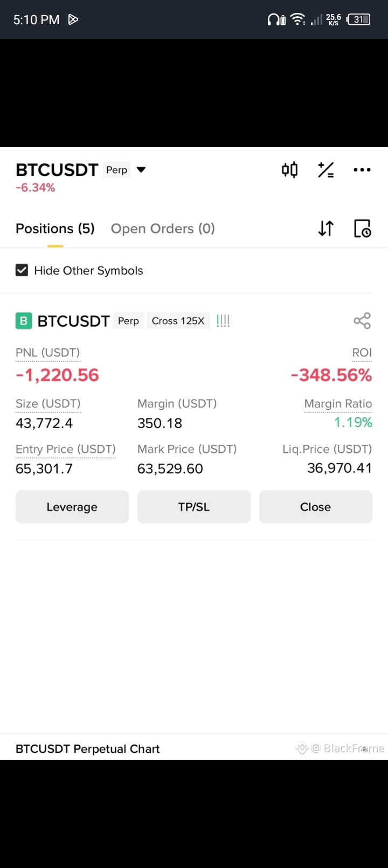Tap the Play Store status bar icon

point(73,20)
